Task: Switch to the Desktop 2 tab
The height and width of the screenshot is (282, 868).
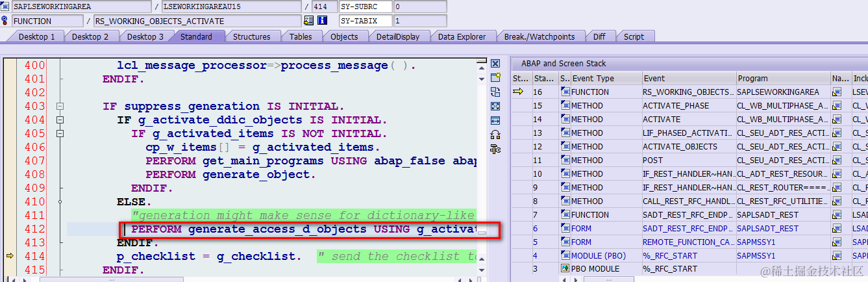Action: coord(90,36)
